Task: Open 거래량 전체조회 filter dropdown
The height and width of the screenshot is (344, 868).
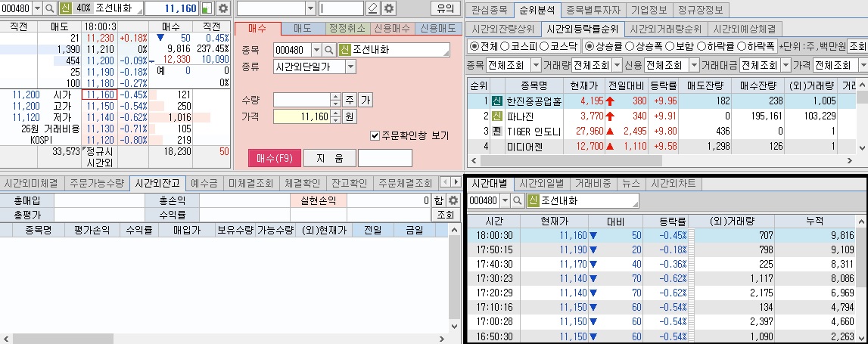Action: click(618, 65)
